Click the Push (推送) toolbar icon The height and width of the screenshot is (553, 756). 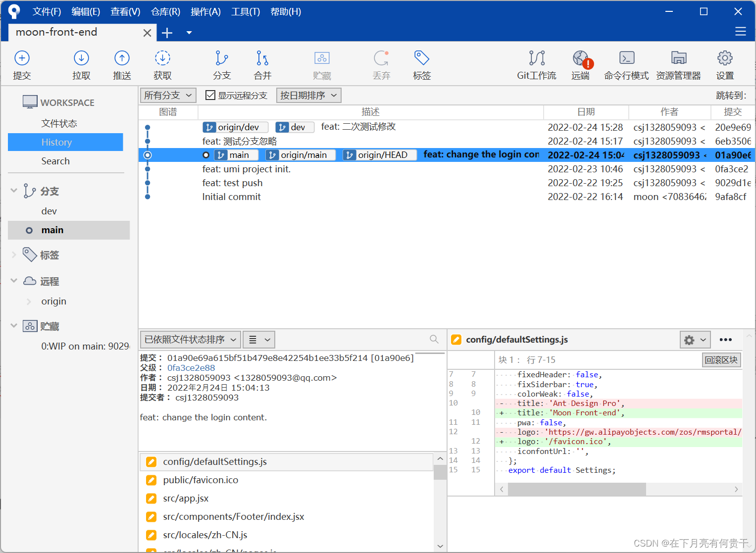coord(122,58)
